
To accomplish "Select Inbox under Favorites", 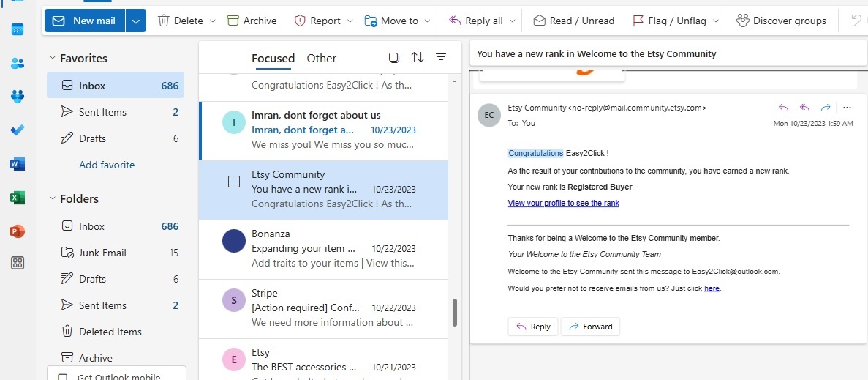I will click(116, 86).
